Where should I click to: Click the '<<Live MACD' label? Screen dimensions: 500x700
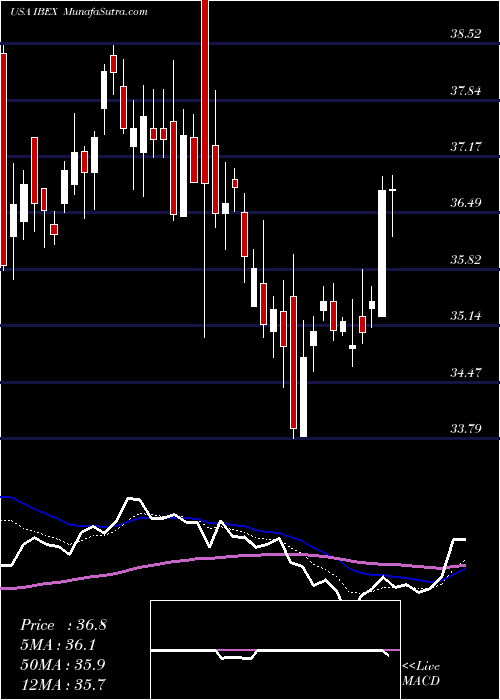pyautogui.click(x=421, y=674)
